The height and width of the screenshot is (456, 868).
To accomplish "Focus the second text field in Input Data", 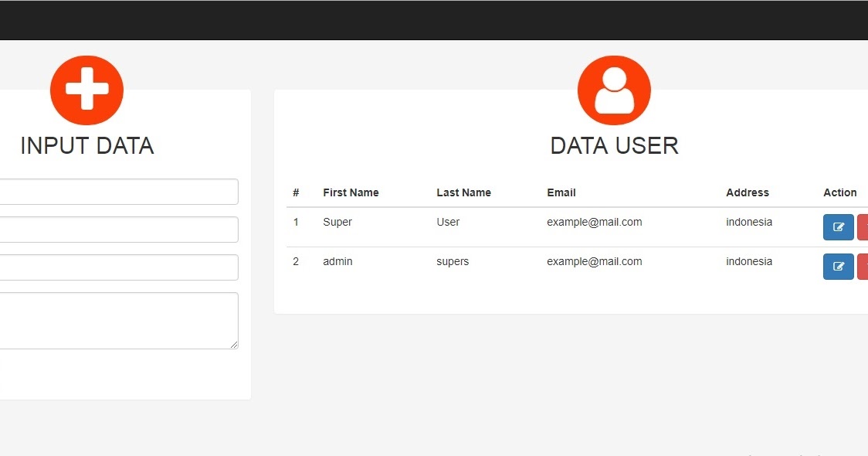I will [118, 230].
